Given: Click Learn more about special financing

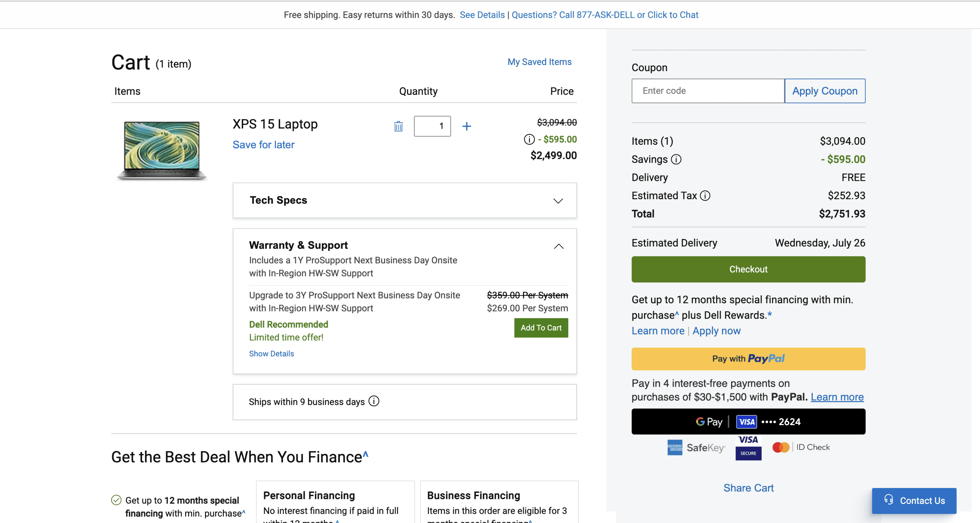Looking at the screenshot, I should tap(658, 331).
